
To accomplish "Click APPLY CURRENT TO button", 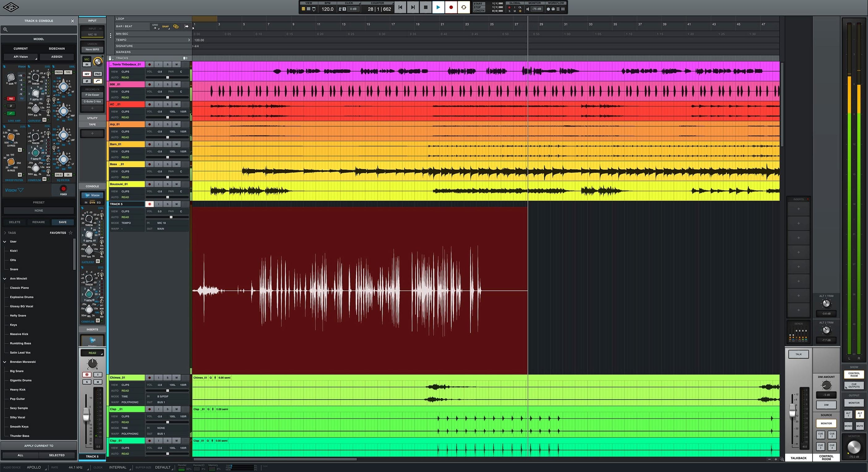I will tap(38, 446).
